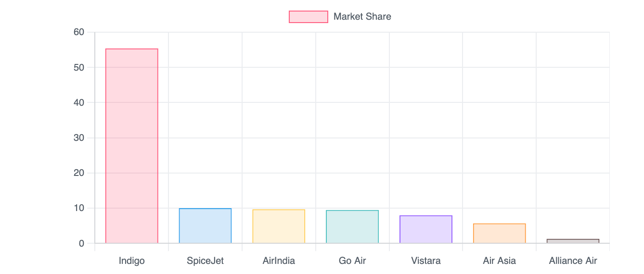Click the 60 y-axis tick label

[x=79, y=32]
